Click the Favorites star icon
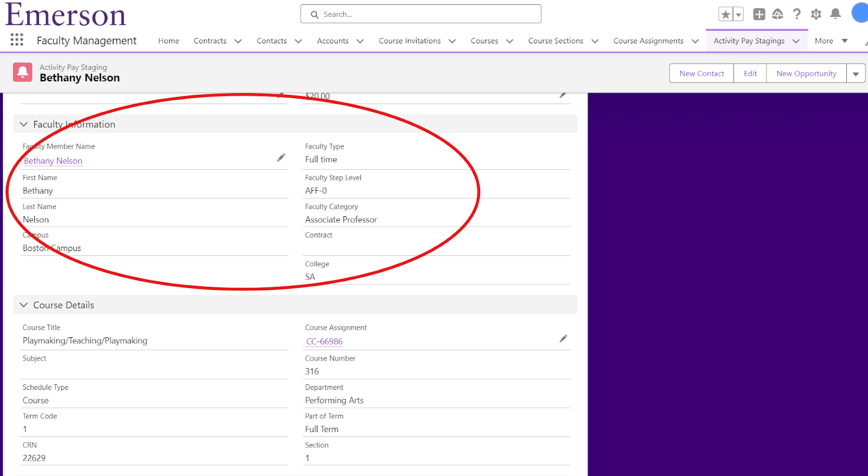Screen dimensions: 868x476 tap(725, 15)
